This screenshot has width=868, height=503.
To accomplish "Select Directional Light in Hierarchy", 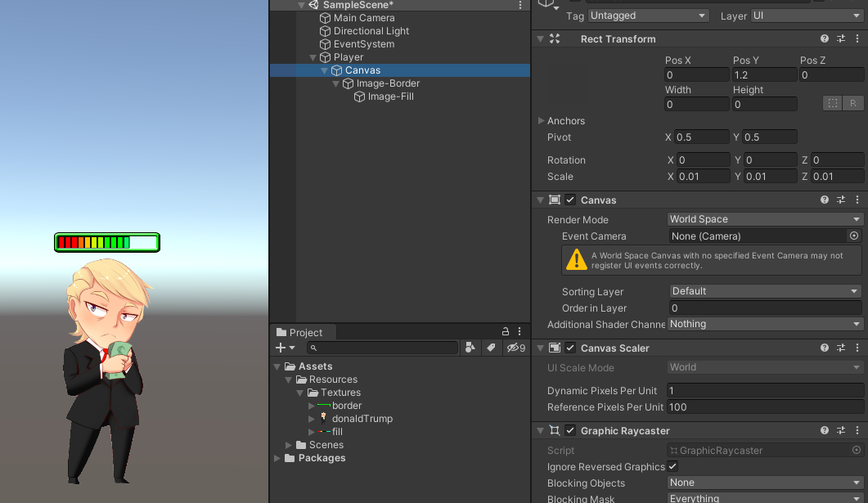I will coord(371,31).
